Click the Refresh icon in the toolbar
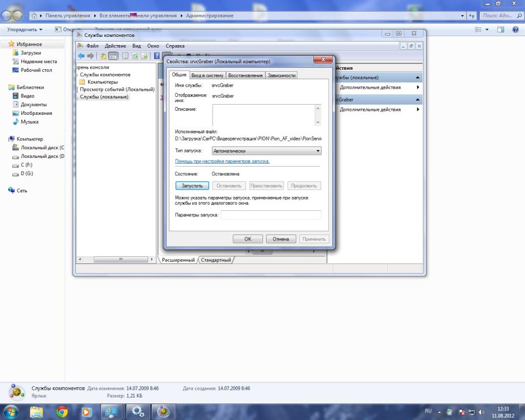This screenshot has height=420, width=525. [135, 56]
